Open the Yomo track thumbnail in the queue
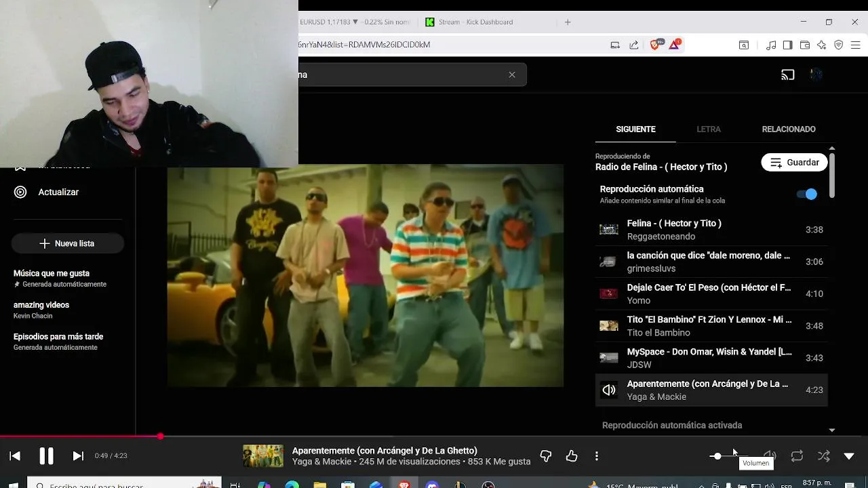 [609, 293]
